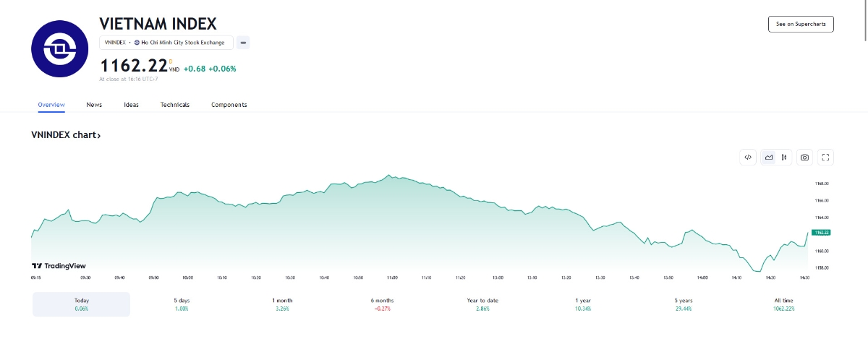The height and width of the screenshot is (344, 868).
Task: Click the TradingView logo on chart
Action: pos(59,266)
